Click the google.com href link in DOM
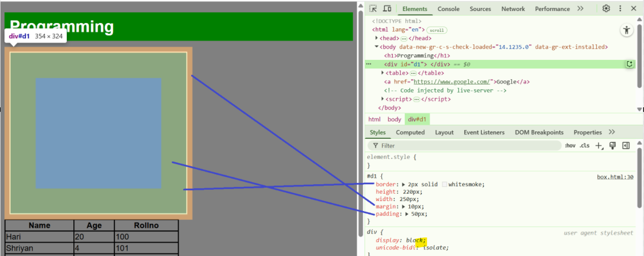 [x=451, y=82]
